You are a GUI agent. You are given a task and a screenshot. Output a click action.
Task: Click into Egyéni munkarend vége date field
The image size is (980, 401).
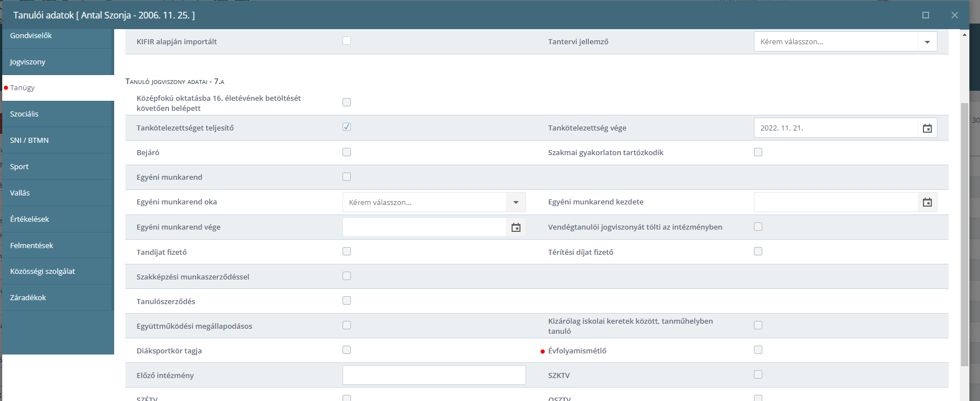coord(425,227)
